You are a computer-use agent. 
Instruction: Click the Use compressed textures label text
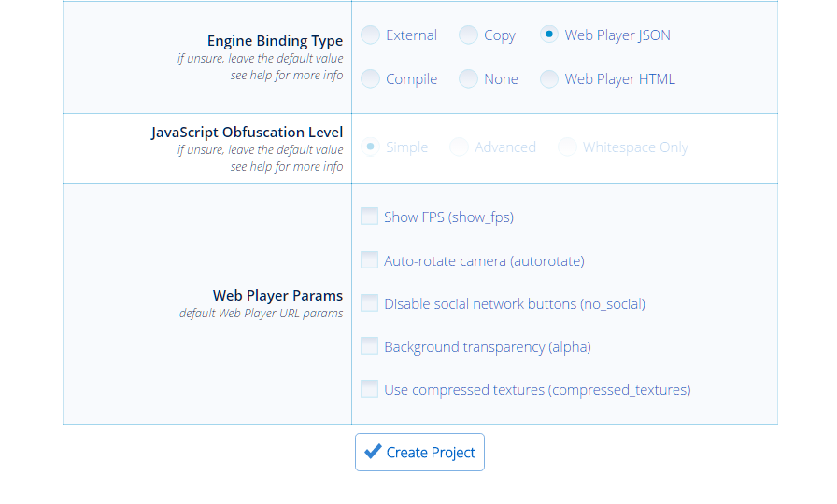tap(537, 390)
